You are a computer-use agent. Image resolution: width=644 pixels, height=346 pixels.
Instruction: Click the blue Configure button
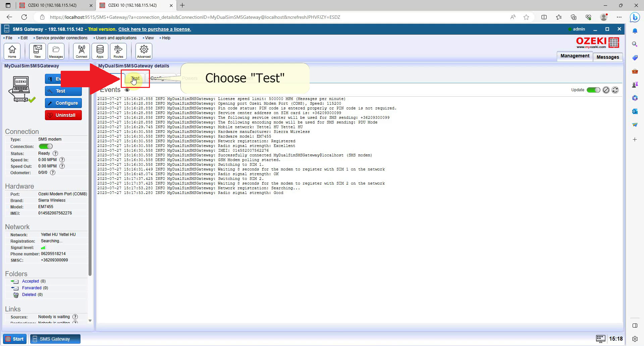click(x=63, y=103)
